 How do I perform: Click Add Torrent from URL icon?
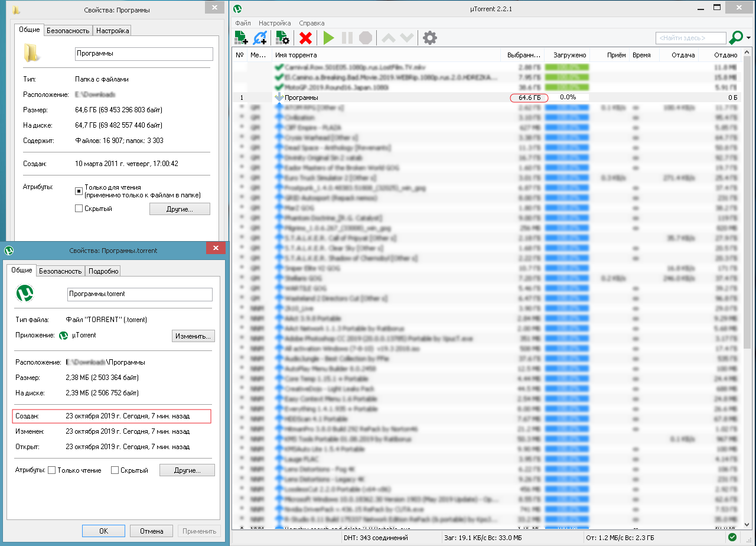pyautogui.click(x=260, y=38)
